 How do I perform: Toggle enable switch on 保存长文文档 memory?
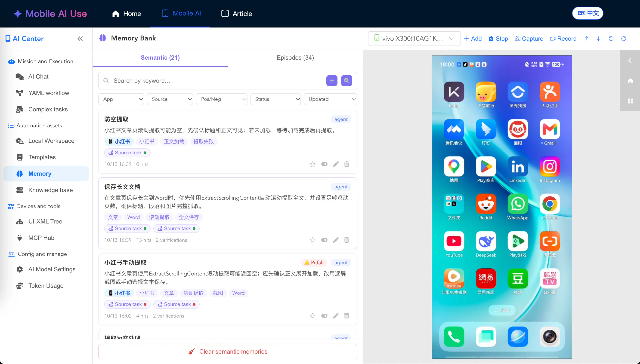tap(324, 240)
